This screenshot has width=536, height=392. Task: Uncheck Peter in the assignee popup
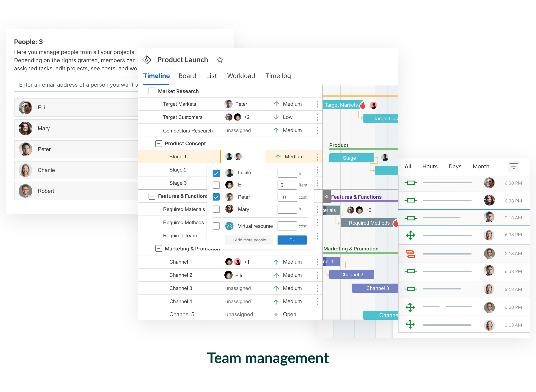pyautogui.click(x=216, y=197)
